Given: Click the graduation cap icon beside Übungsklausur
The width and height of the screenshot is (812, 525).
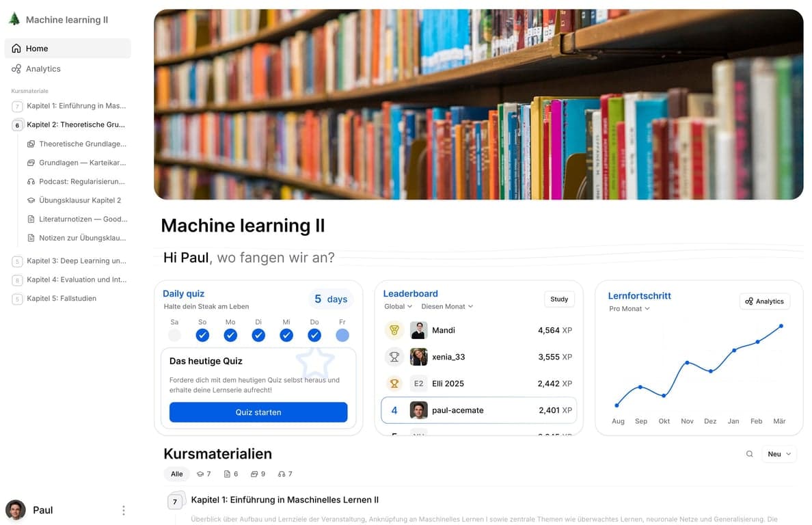Looking at the screenshot, I should point(31,200).
